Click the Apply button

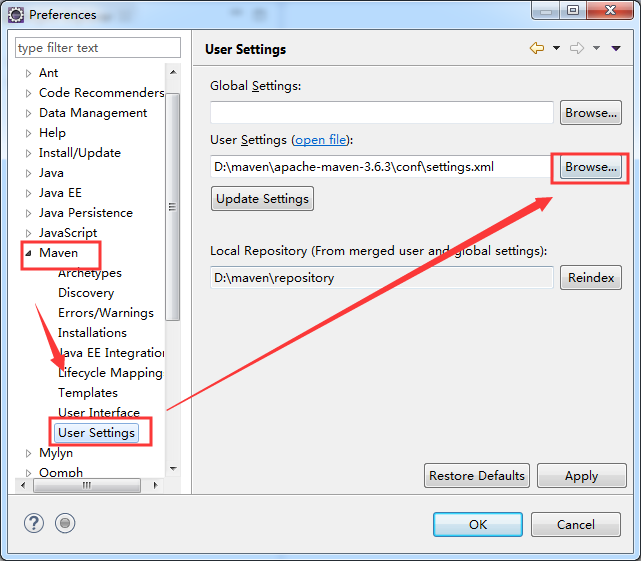(581, 476)
